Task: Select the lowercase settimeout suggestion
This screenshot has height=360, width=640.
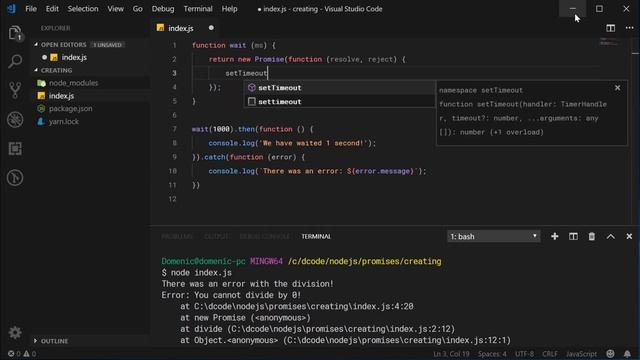Action: tap(339, 102)
